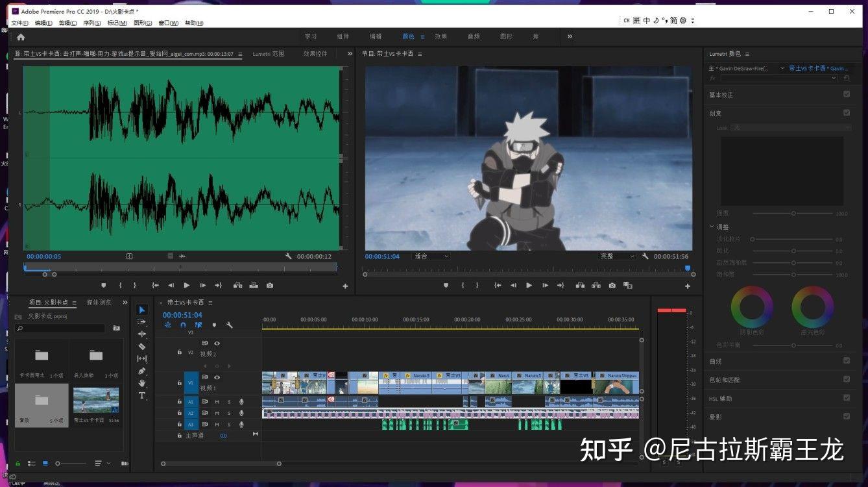Play the Source monitor clip
868x487 pixels.
187,285
